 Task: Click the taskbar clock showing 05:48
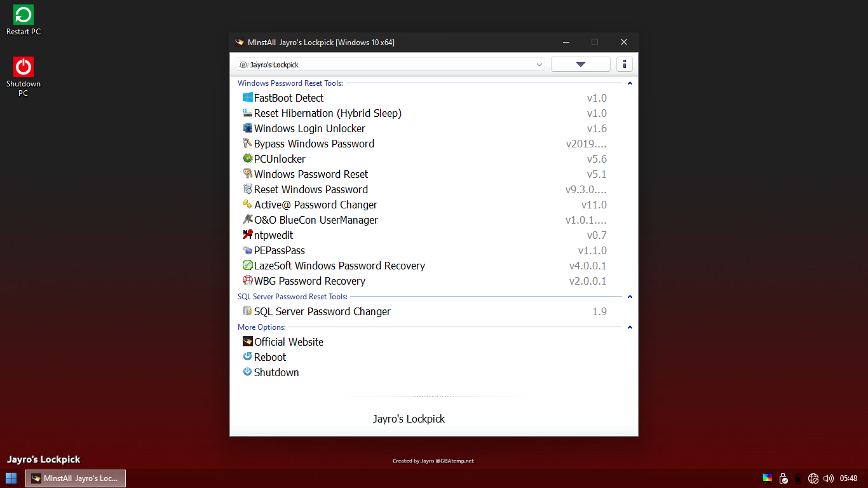849,478
